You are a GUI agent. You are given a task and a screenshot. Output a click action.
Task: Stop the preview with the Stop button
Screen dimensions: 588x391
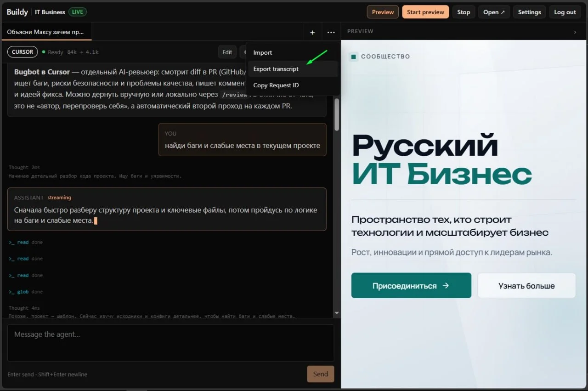click(464, 12)
